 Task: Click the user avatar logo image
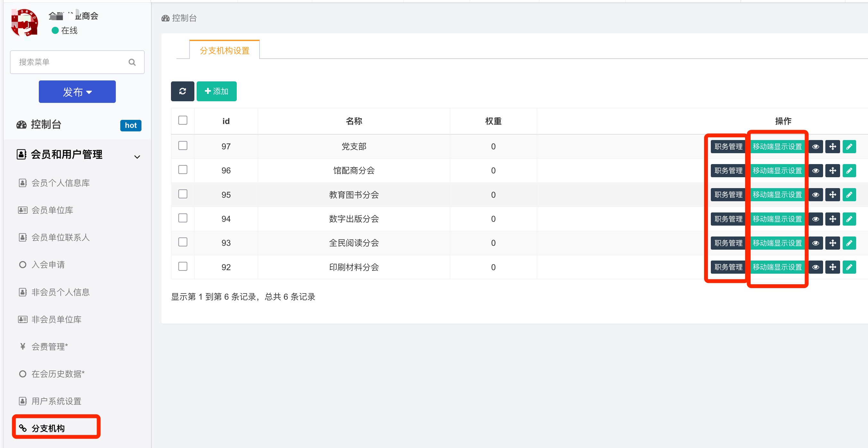pyautogui.click(x=24, y=23)
